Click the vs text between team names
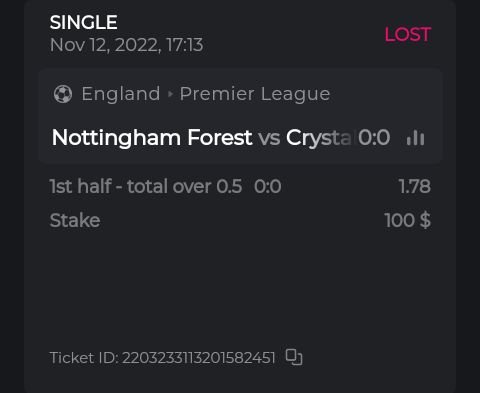 269,138
